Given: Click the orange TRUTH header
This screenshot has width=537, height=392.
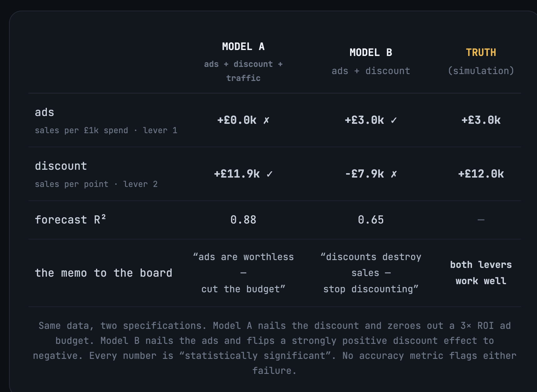Looking at the screenshot, I should click(x=481, y=53).
